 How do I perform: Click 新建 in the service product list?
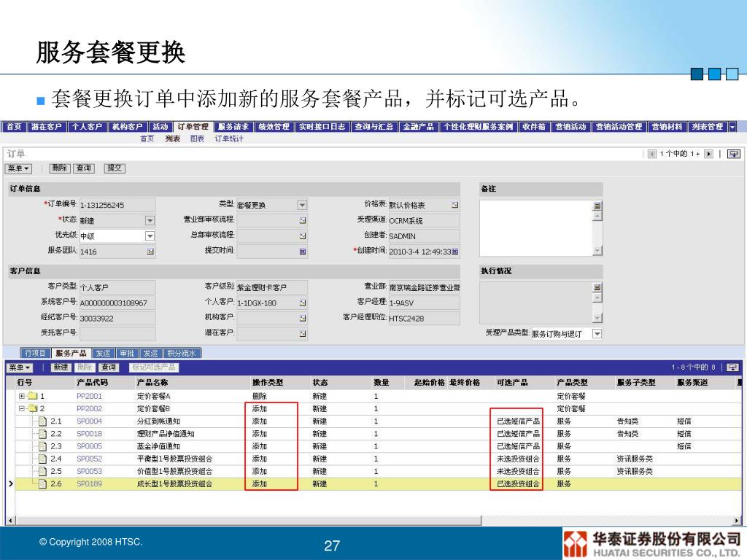coord(61,367)
